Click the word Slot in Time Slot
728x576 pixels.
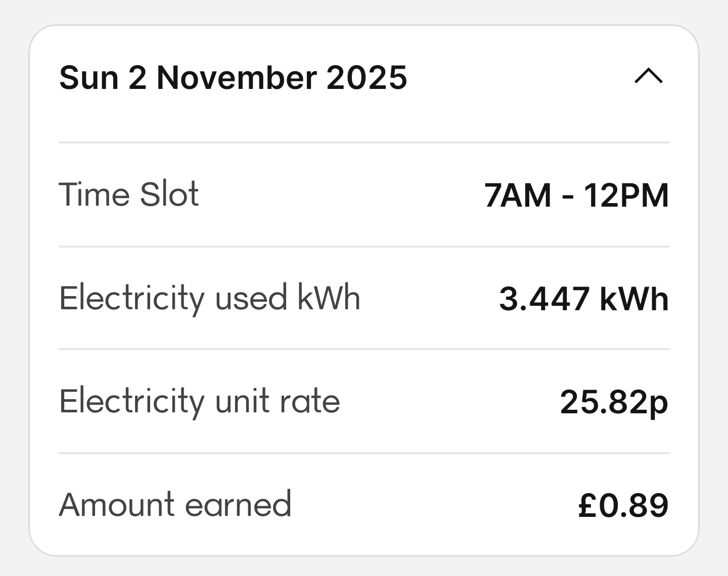click(x=169, y=195)
